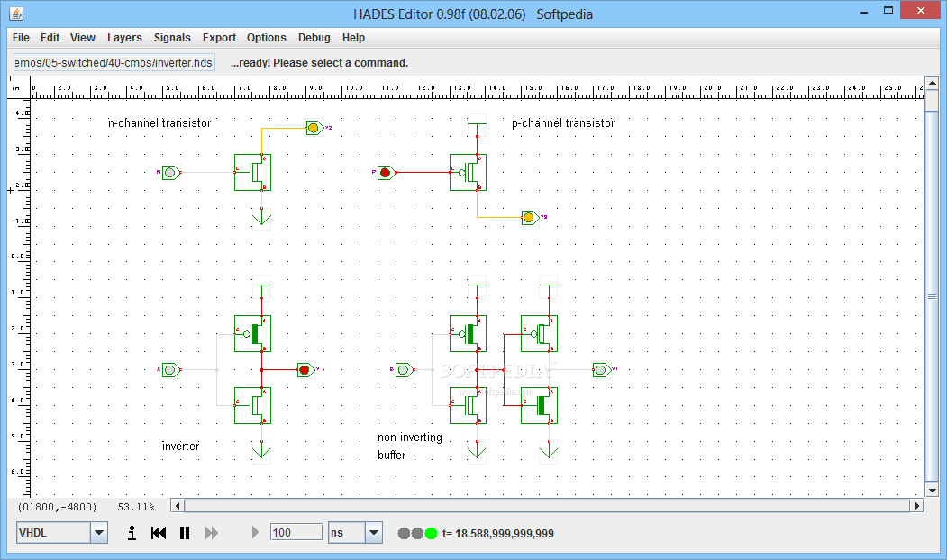Select the n-channel transistor symbol at top
Viewport: 947px width, 560px height.
pyautogui.click(x=252, y=173)
